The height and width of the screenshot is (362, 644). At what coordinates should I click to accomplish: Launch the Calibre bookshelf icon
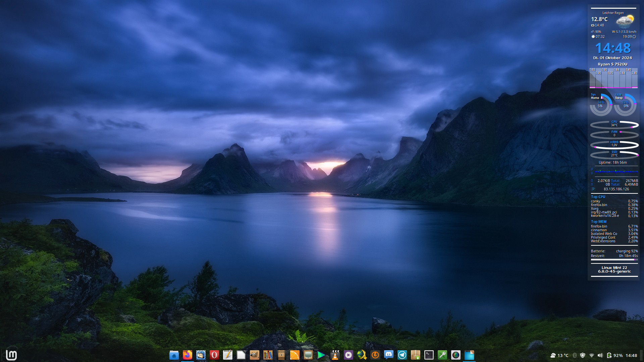click(x=268, y=355)
